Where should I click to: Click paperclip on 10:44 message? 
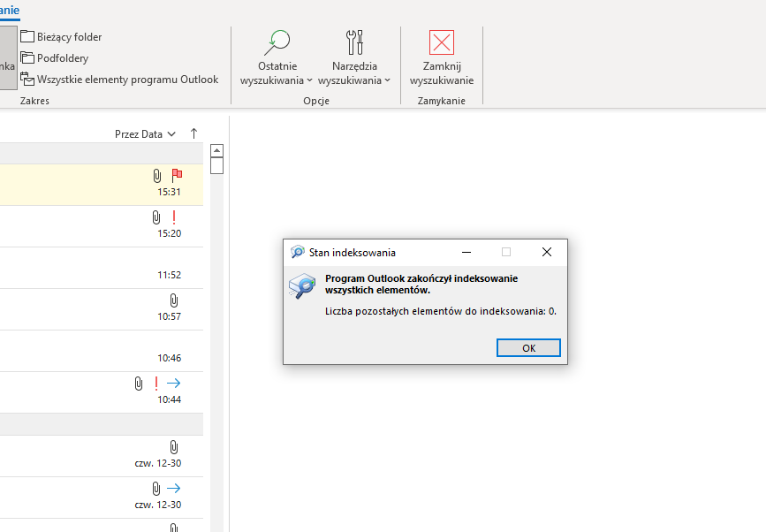pos(139,383)
